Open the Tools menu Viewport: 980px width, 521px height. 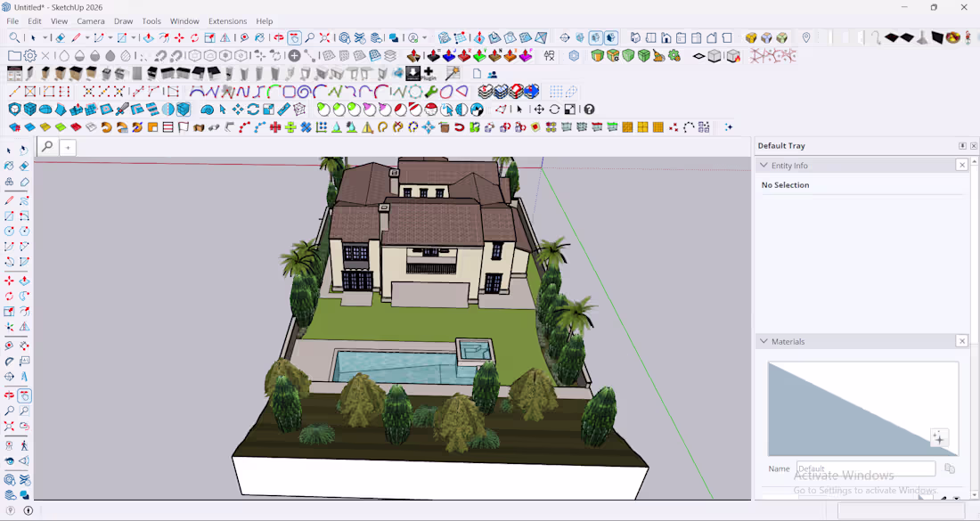click(151, 20)
